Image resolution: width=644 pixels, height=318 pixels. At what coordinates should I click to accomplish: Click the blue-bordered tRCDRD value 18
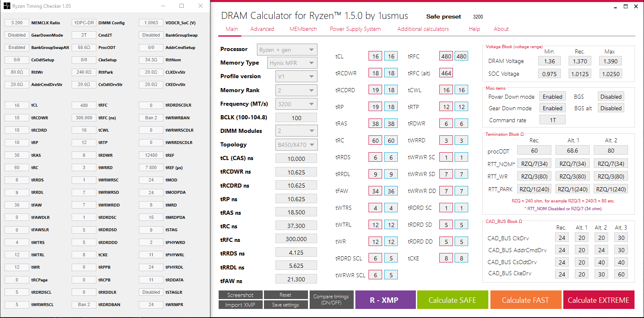[x=391, y=90]
